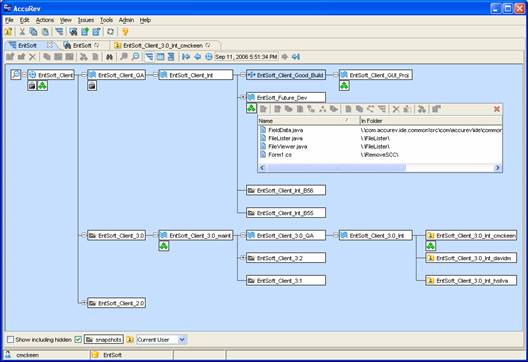Click the green change icon under EntSoft_Future_Dev
The width and height of the screenshot is (528, 362).
tap(251, 108)
